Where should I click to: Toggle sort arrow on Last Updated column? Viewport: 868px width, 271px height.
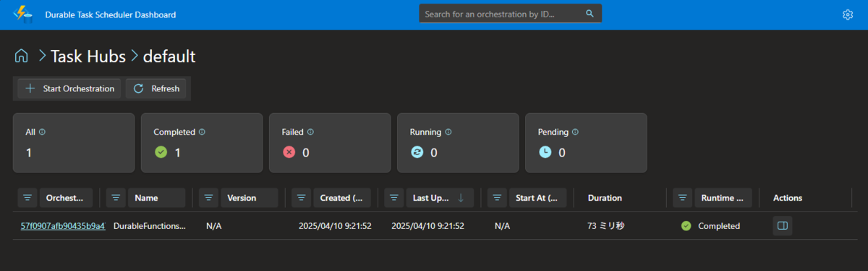pyautogui.click(x=461, y=198)
